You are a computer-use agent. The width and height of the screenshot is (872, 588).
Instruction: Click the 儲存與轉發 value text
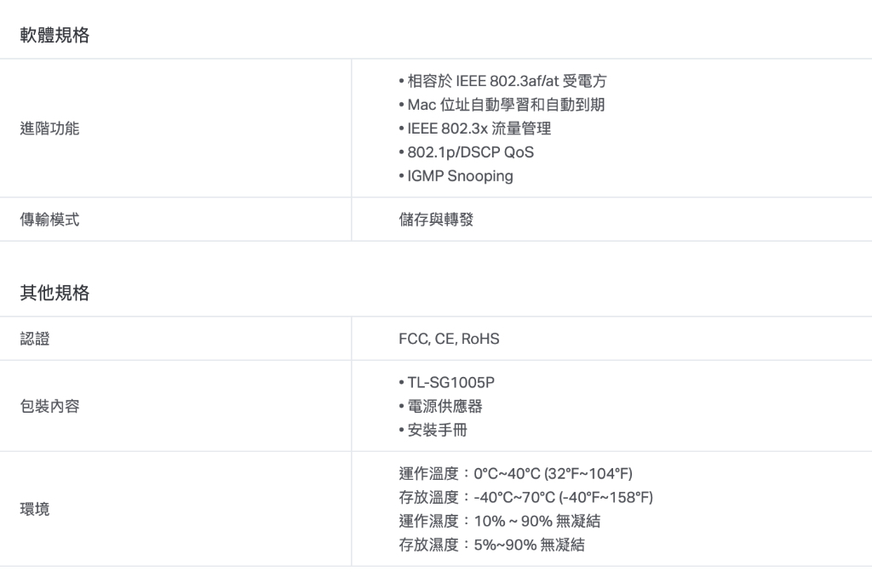pyautogui.click(x=436, y=220)
